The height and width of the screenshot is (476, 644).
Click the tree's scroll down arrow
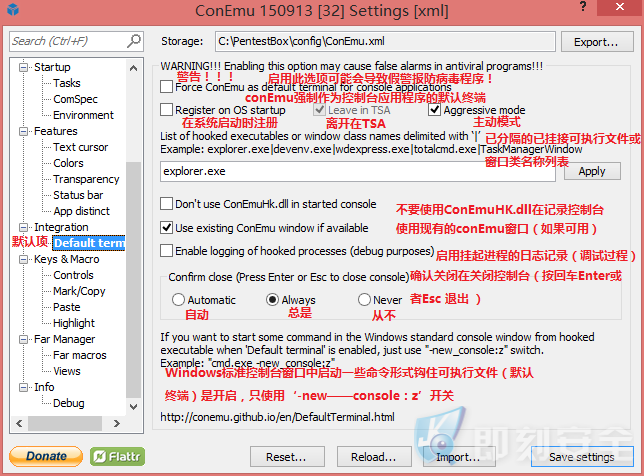133,407
